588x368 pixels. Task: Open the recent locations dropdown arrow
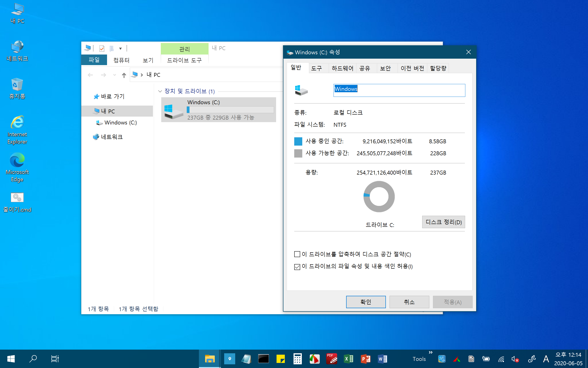click(114, 75)
